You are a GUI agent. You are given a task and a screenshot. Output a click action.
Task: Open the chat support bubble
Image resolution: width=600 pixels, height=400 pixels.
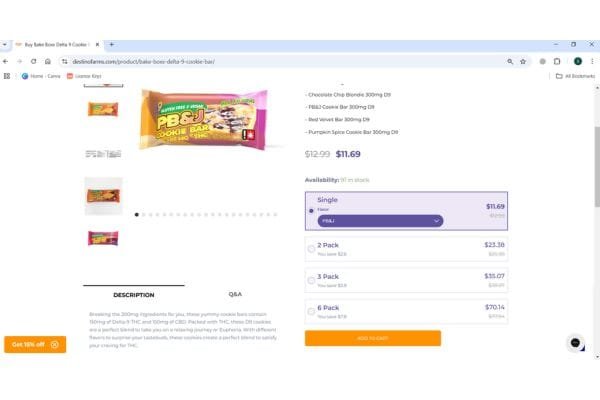(575, 343)
